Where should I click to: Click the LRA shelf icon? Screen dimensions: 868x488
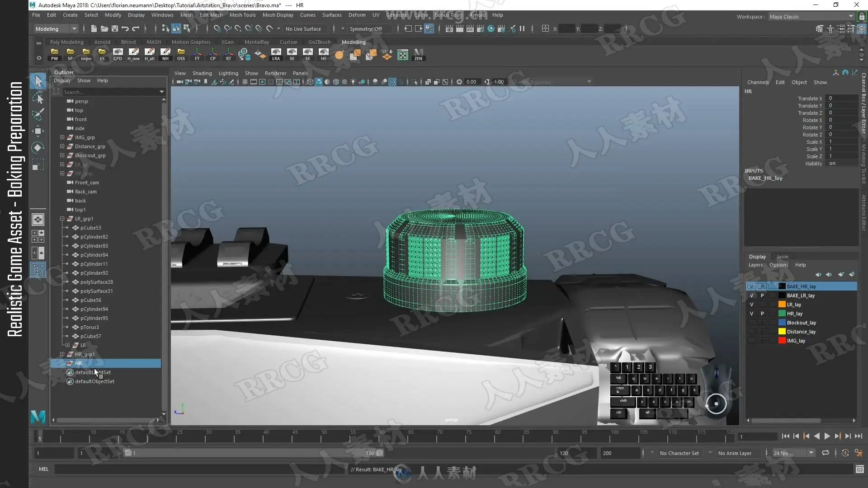pos(276,55)
